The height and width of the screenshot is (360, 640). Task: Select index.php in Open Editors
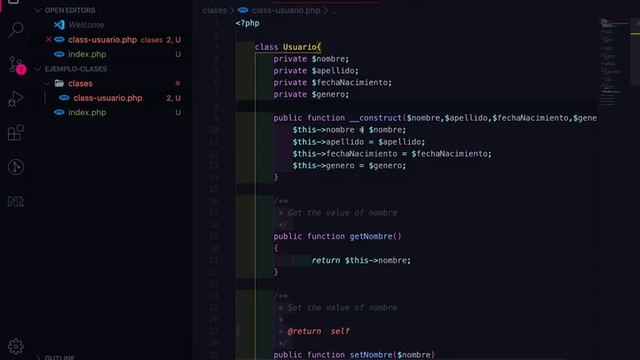tap(87, 54)
